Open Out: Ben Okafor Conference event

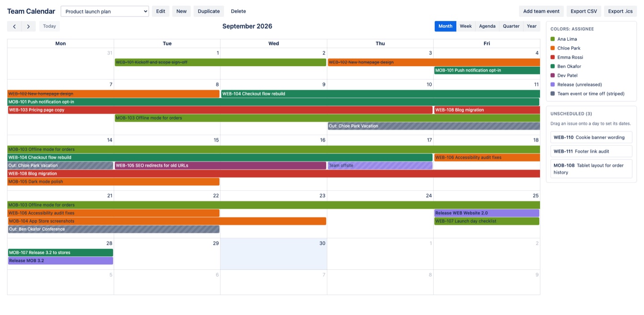(x=114, y=229)
